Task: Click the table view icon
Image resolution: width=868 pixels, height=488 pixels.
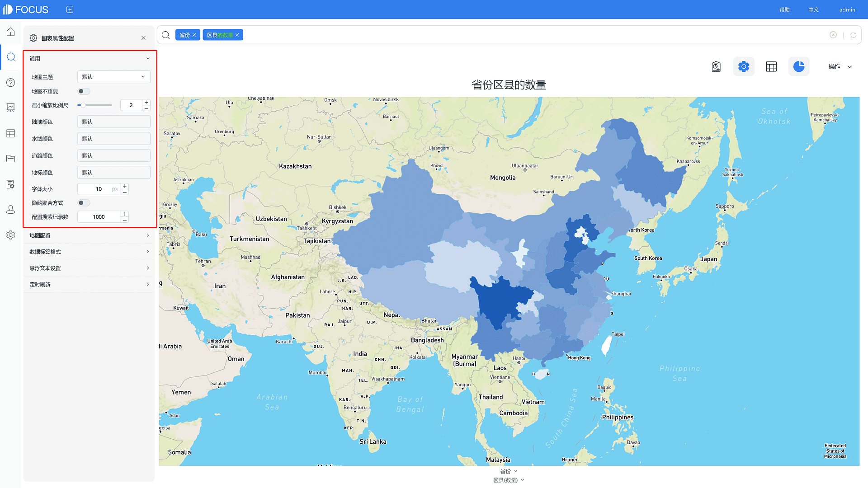Action: click(x=771, y=66)
